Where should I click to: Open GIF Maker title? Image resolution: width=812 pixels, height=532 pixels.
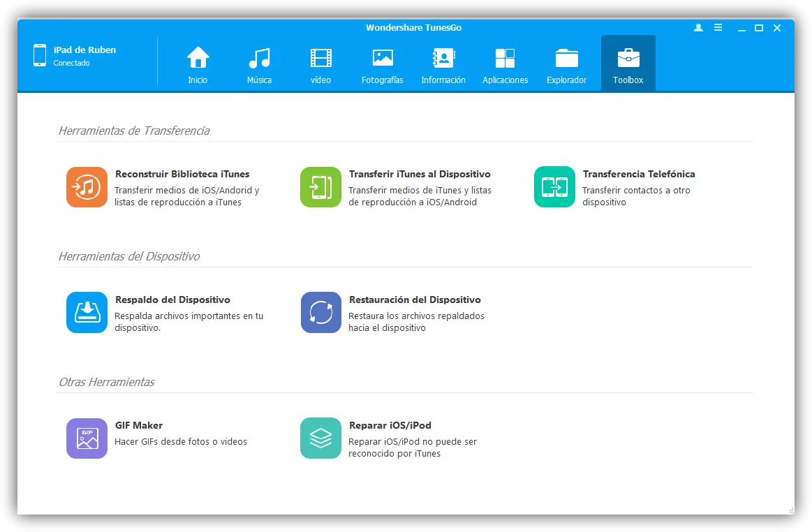click(x=139, y=425)
